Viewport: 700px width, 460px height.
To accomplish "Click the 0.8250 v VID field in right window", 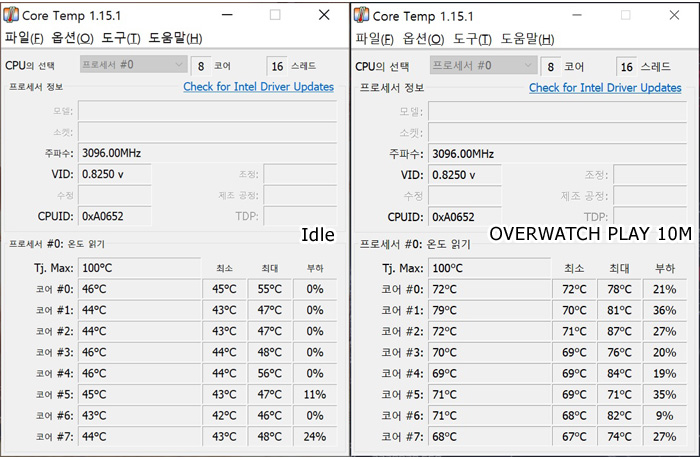I will [464, 175].
